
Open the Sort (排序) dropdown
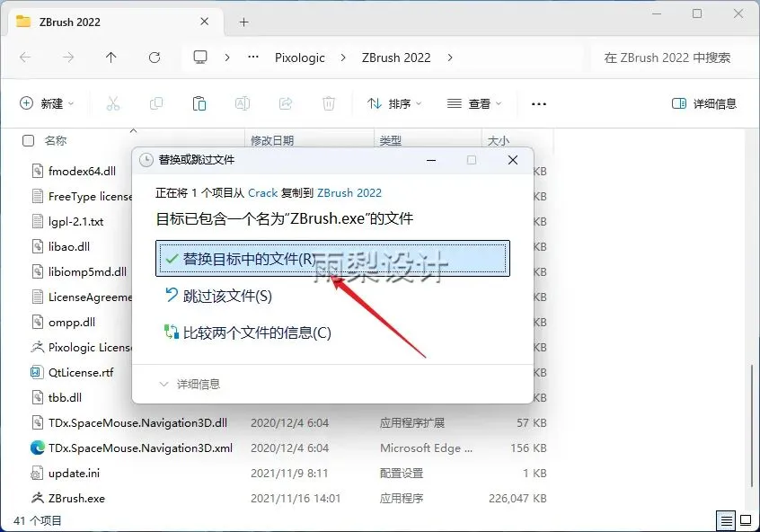pyautogui.click(x=394, y=103)
